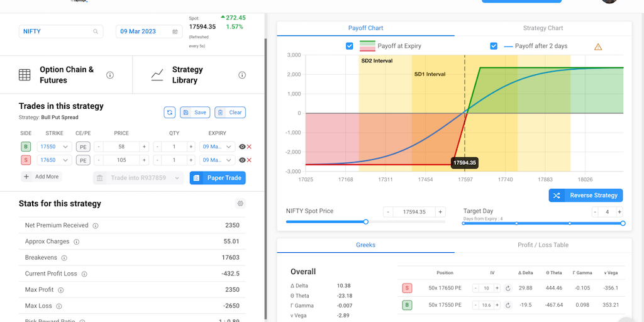
Task: Show info for Net Premium Received
Action: pyautogui.click(x=96, y=226)
